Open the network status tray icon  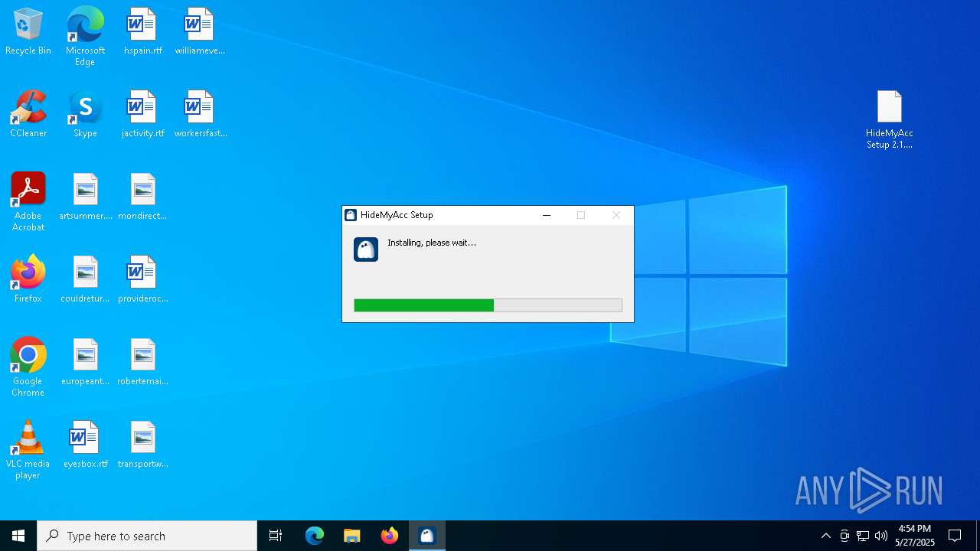tap(863, 536)
